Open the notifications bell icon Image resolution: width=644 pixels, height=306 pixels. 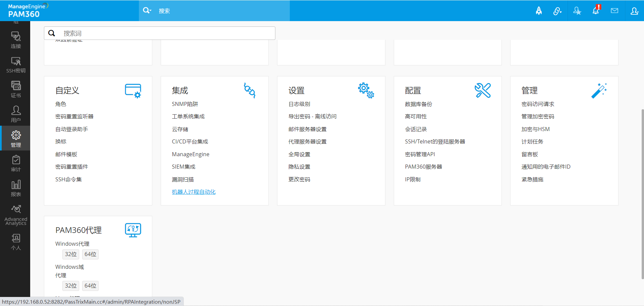pos(596,11)
